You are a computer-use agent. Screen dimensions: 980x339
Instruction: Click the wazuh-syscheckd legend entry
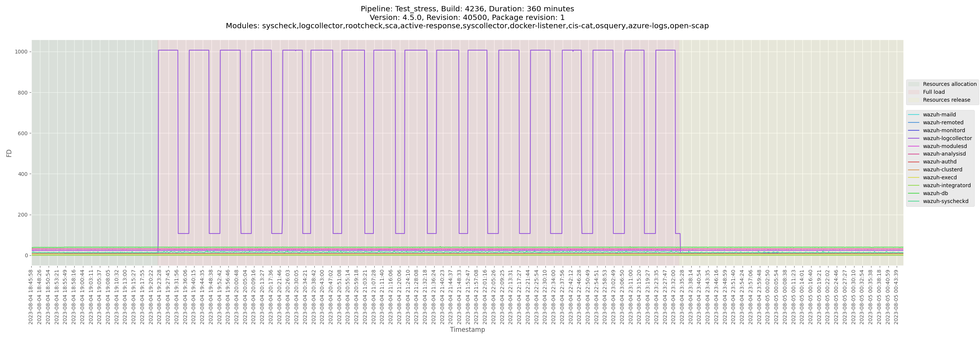point(945,201)
